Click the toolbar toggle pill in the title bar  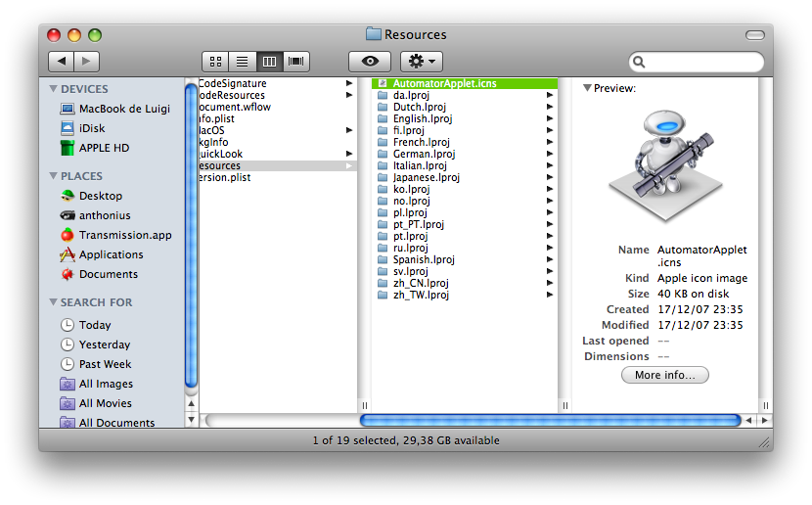click(755, 34)
